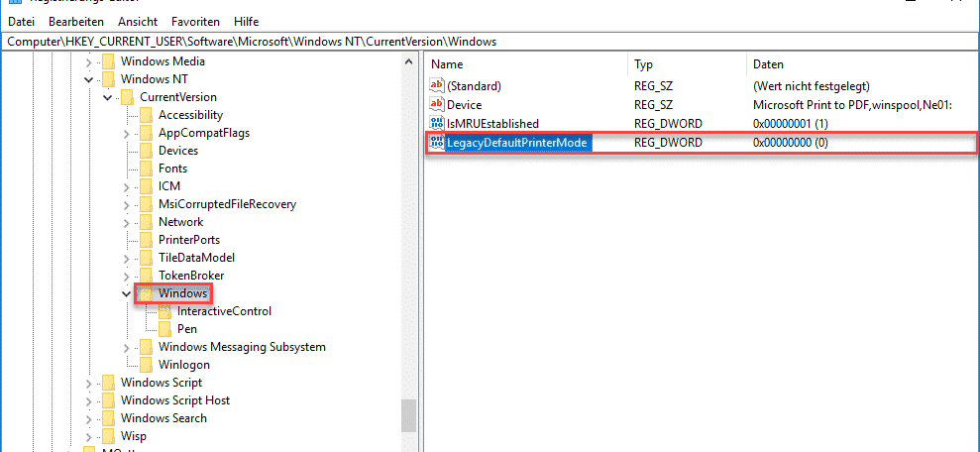
Task: Select the TokenBroker key
Action: pos(191,276)
